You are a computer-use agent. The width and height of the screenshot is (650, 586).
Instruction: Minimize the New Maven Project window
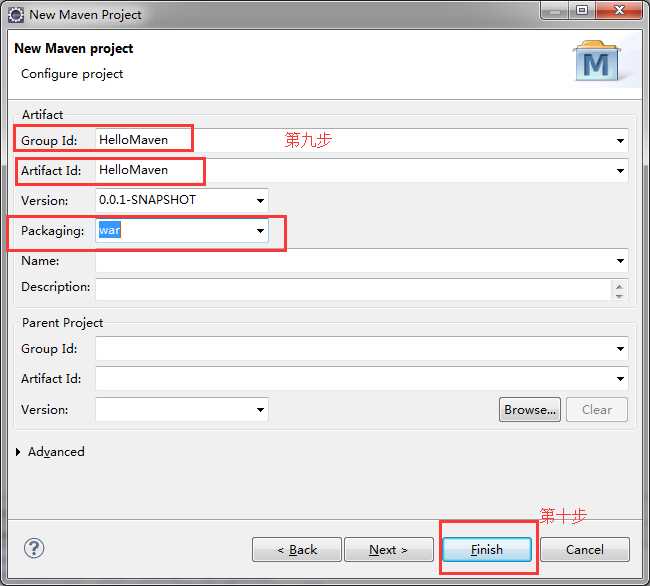pyautogui.click(x=555, y=10)
